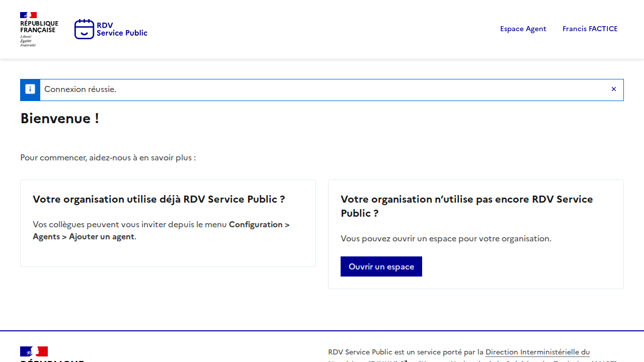Click the 'Pour commencer, aidez-nous' intro text
The image size is (644, 362).
point(108,158)
